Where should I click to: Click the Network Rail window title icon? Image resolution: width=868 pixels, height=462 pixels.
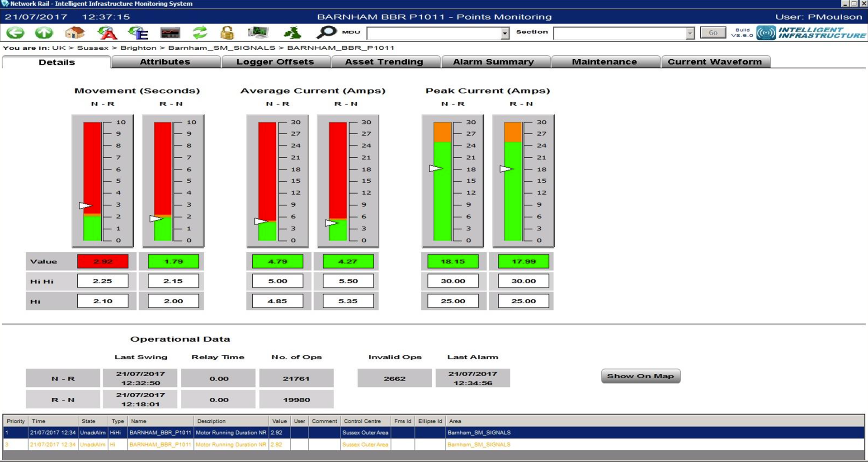(5, 4)
